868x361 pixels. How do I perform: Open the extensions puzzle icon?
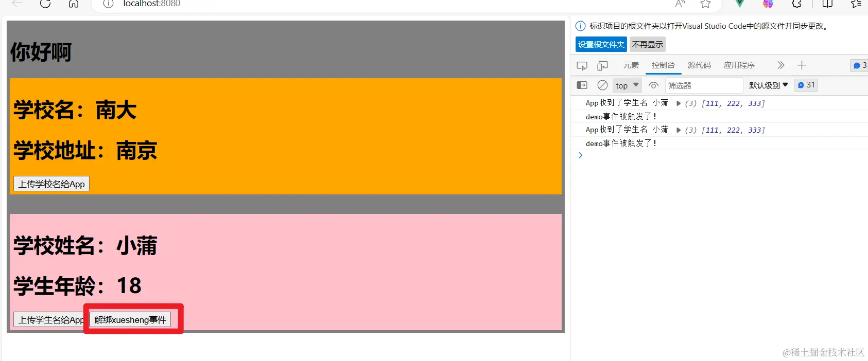(x=796, y=4)
